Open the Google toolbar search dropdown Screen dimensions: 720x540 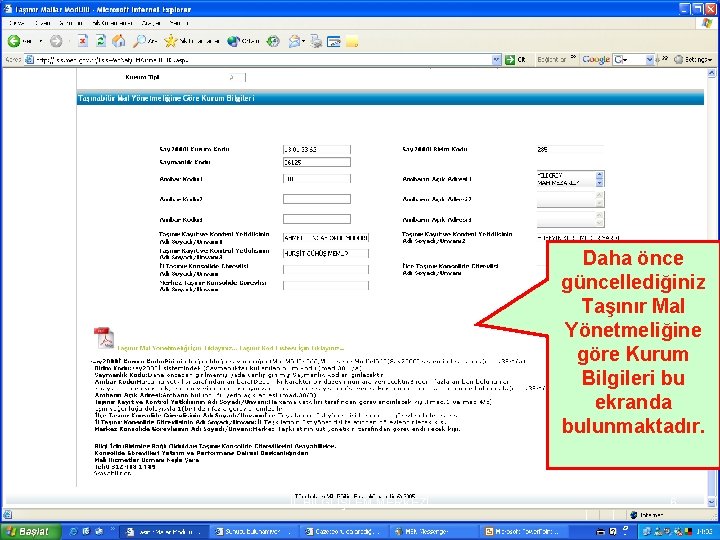650,60
